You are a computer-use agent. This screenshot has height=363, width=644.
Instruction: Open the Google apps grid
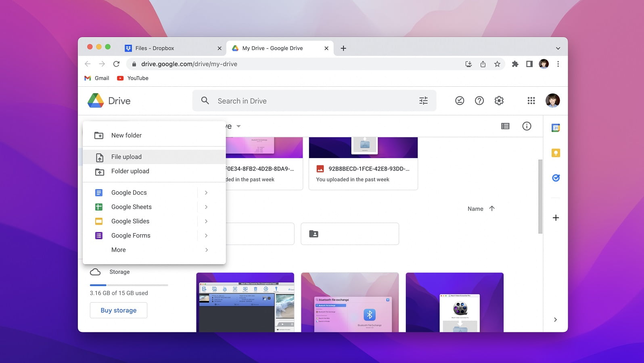[x=531, y=101]
